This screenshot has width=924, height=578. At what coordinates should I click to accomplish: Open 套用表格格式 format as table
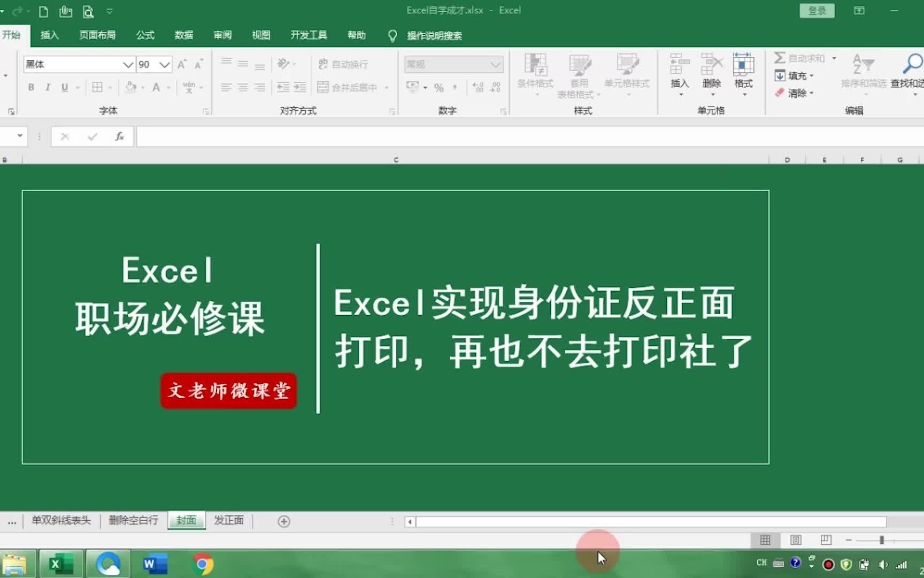(579, 75)
